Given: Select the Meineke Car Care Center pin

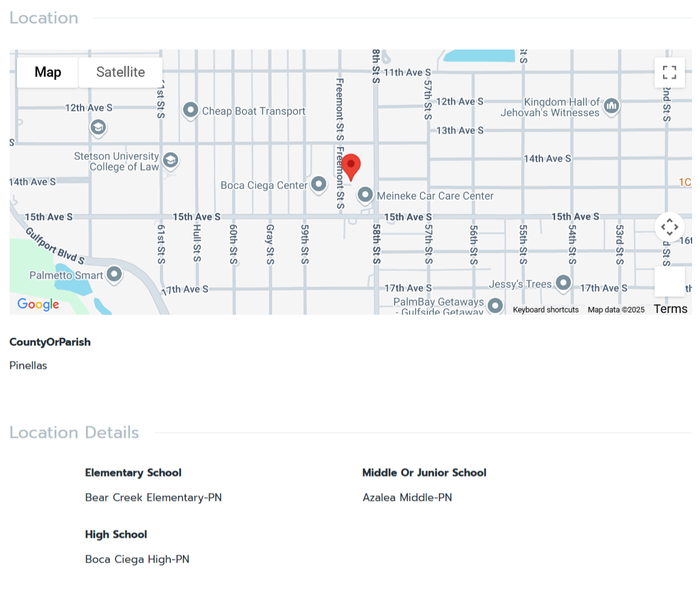Looking at the screenshot, I should (x=365, y=195).
